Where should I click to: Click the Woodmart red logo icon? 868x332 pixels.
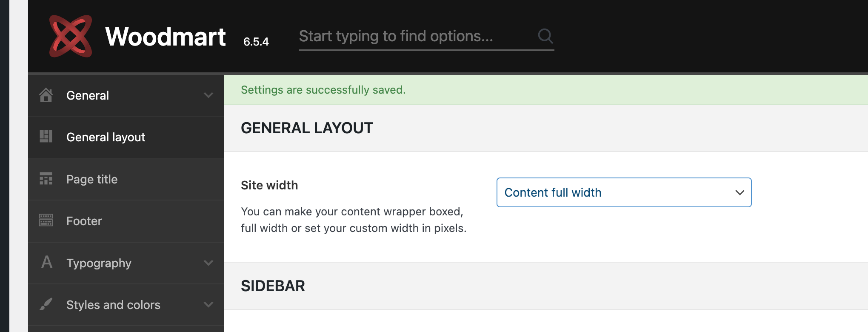pos(71,36)
